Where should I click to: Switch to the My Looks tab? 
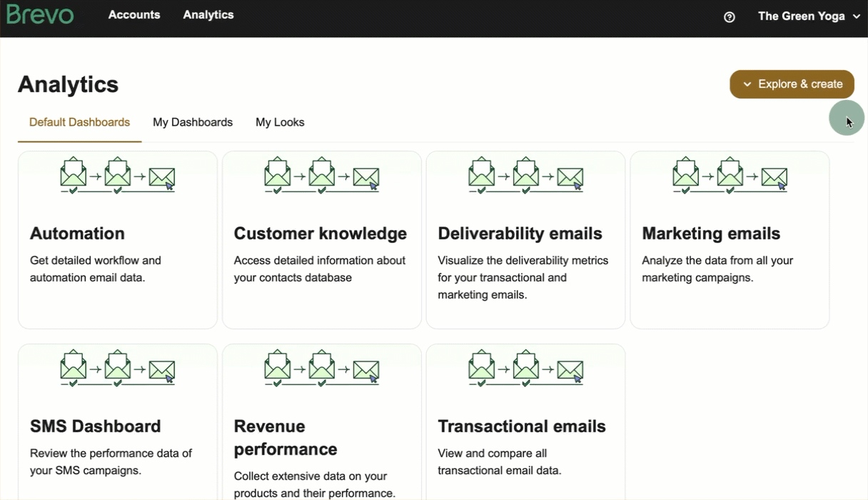coord(280,122)
